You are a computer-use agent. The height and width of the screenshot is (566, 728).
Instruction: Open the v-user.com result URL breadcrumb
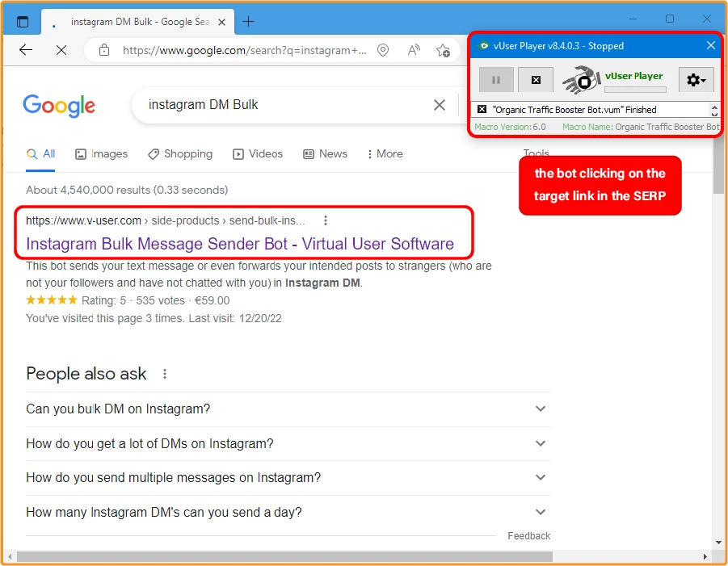point(166,221)
